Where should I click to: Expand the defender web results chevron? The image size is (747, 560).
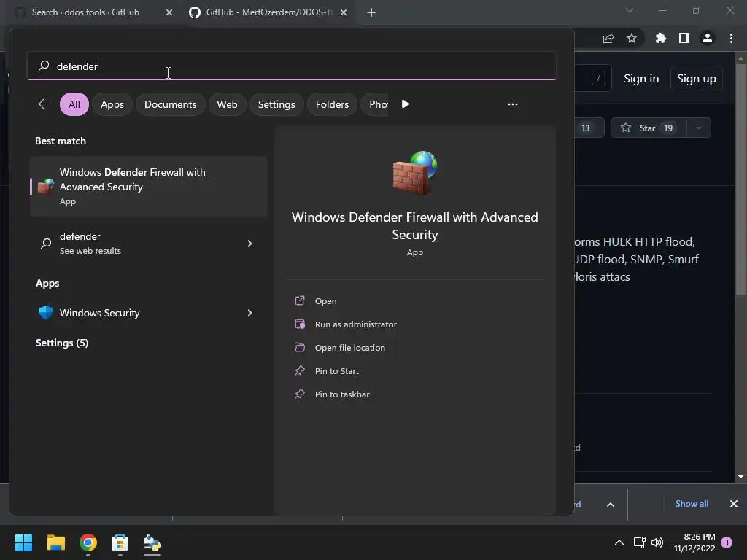(249, 244)
